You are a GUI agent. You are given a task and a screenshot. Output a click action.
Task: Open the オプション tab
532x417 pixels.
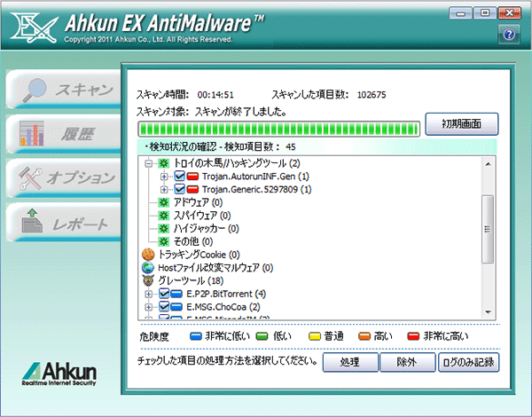(64, 178)
